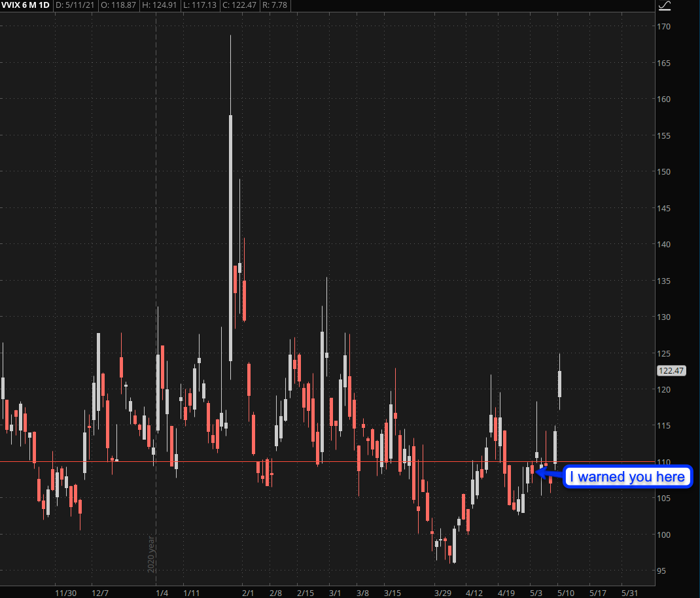Click the 110 price axis label
The image size is (700, 598).
(664, 462)
